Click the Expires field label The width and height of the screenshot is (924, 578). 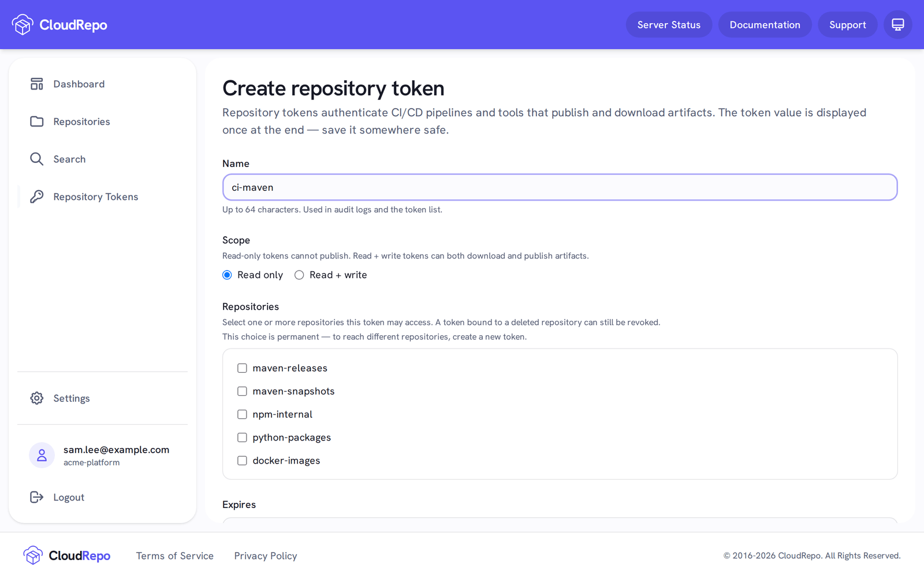click(239, 505)
